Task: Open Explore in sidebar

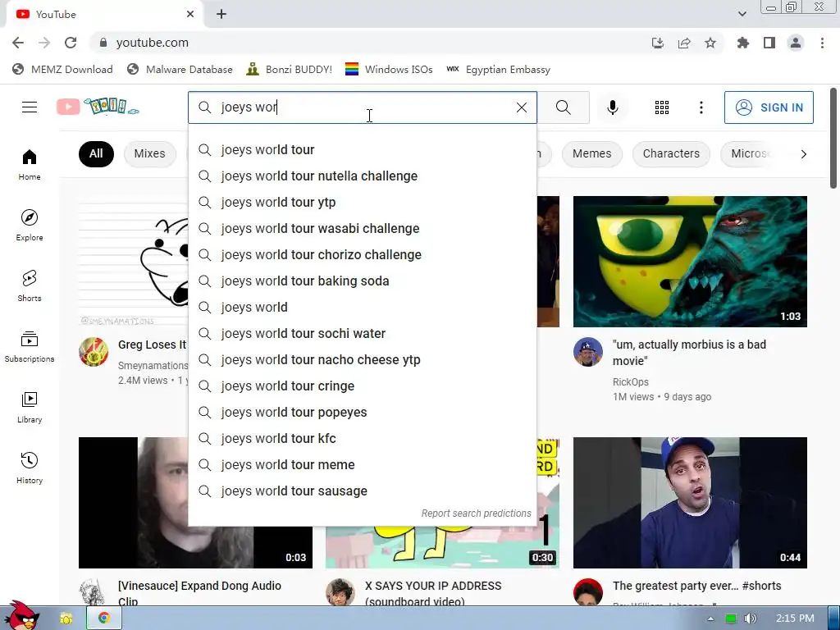Action: (30, 225)
